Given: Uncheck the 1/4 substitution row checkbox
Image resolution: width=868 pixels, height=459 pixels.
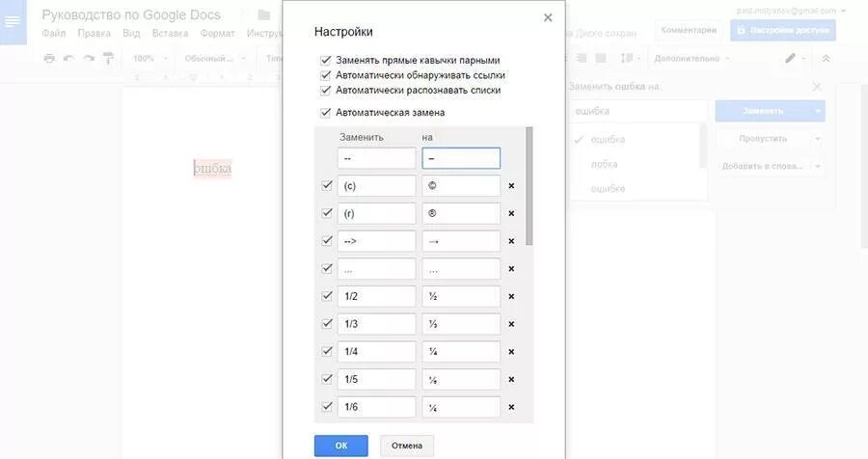Looking at the screenshot, I should click(327, 351).
